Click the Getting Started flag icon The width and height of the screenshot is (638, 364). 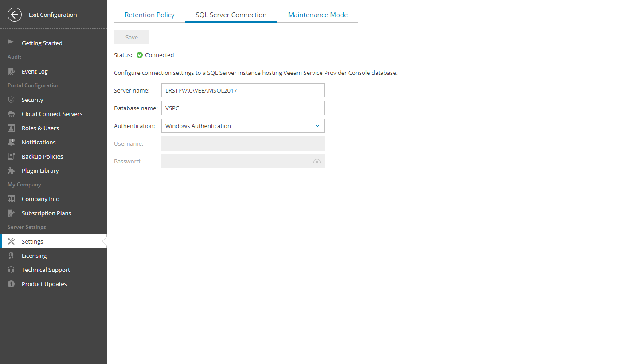tap(11, 43)
